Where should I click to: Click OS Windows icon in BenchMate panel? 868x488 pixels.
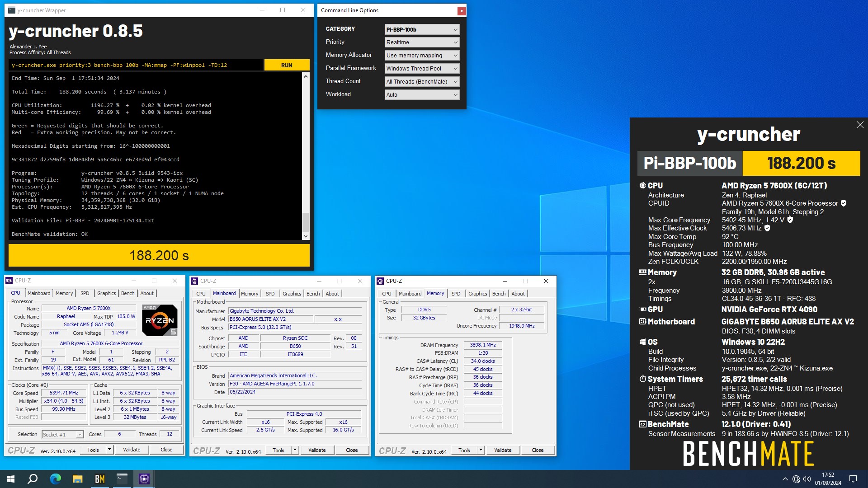click(x=642, y=342)
